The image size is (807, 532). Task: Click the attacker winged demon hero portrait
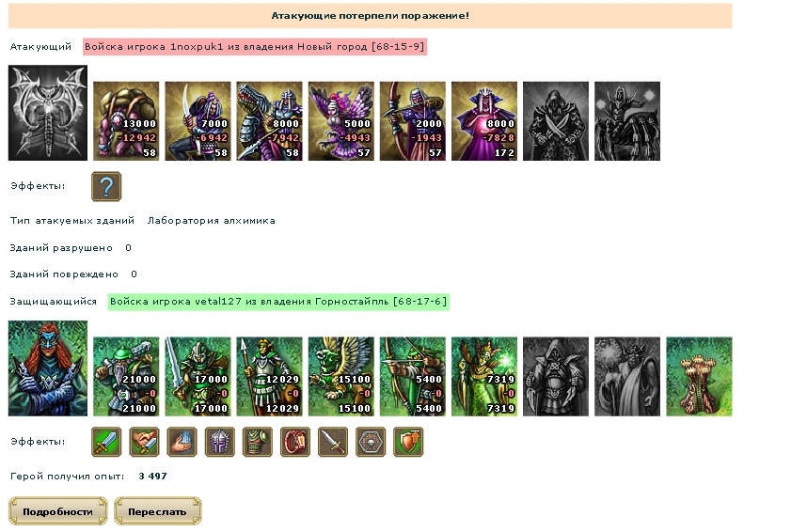48,113
